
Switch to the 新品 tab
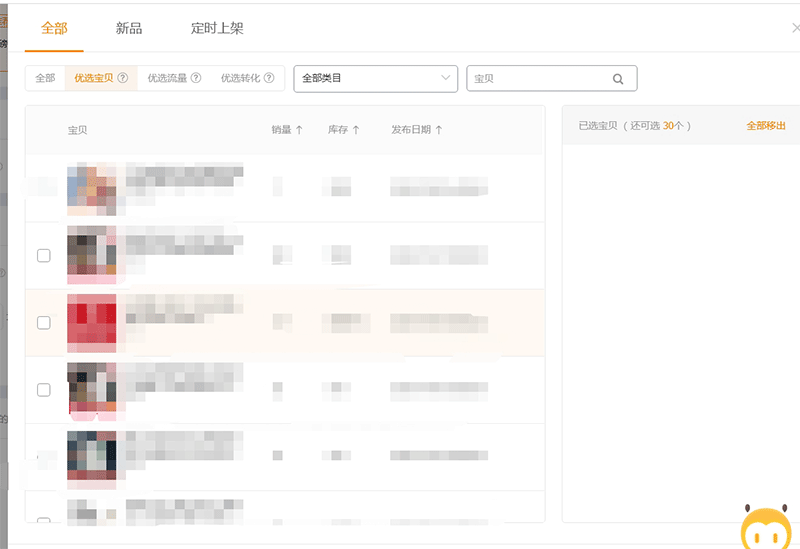point(129,28)
